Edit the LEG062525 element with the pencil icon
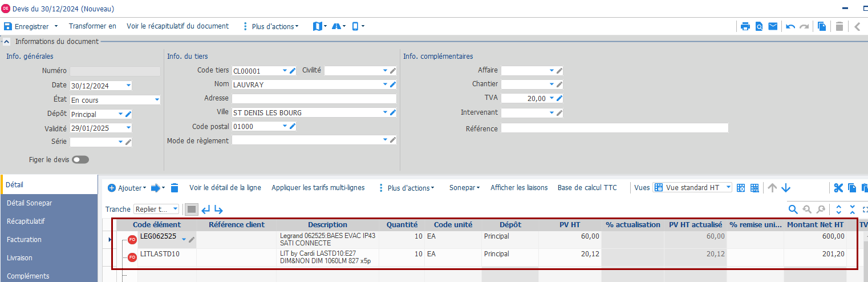Image resolution: width=868 pixels, height=282 pixels. 192,239
